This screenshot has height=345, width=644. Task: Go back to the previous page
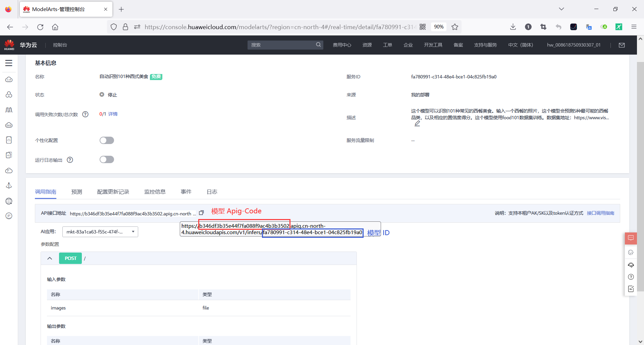click(10, 27)
